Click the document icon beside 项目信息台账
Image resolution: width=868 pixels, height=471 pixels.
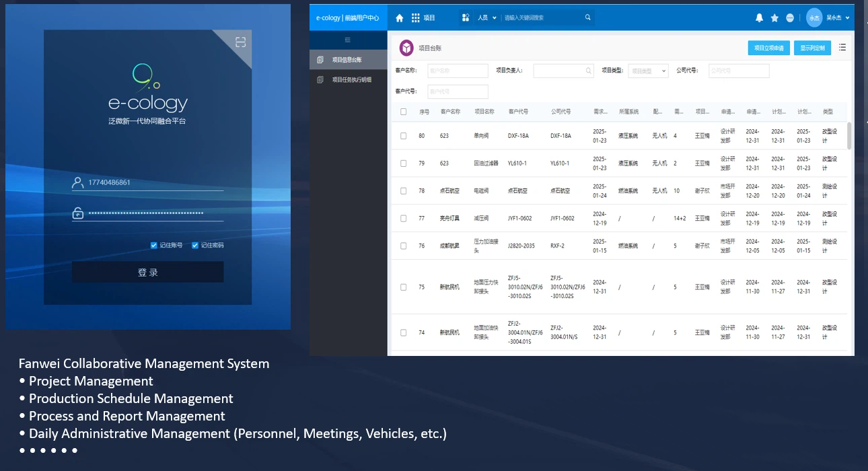(320, 60)
